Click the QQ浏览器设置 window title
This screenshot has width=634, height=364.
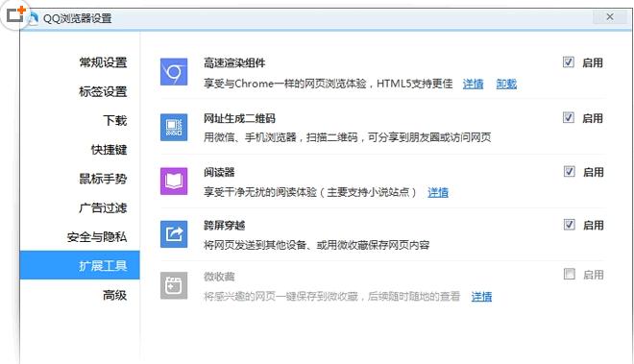[x=77, y=18]
